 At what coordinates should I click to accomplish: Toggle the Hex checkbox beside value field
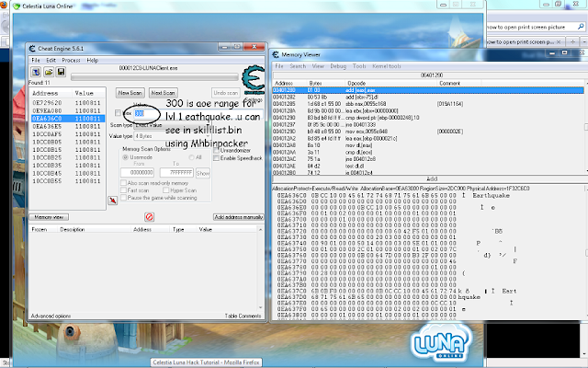click(x=118, y=113)
